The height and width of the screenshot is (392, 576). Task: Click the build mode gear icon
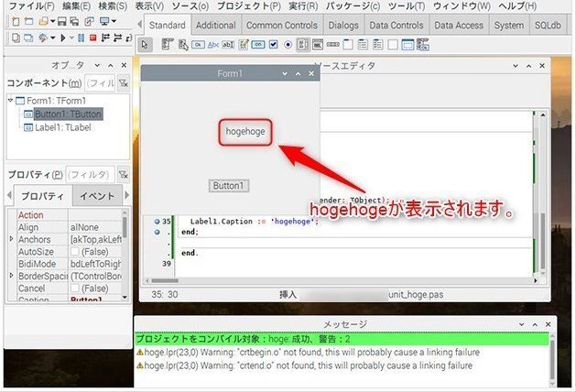(43, 38)
